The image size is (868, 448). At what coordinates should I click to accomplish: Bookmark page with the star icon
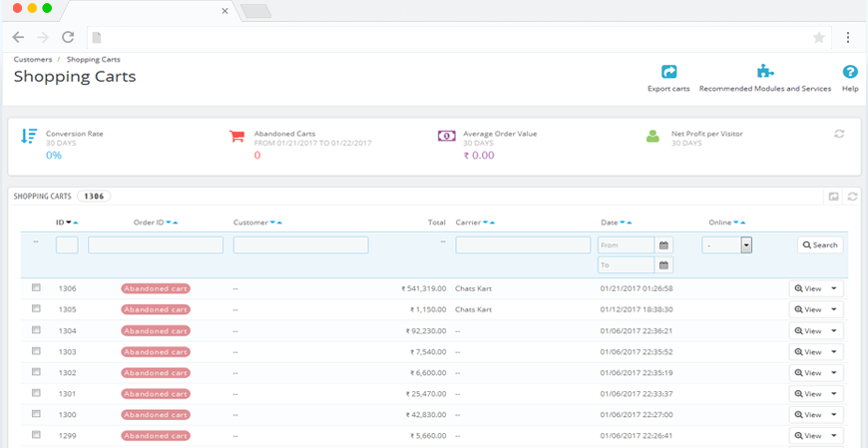point(819,37)
